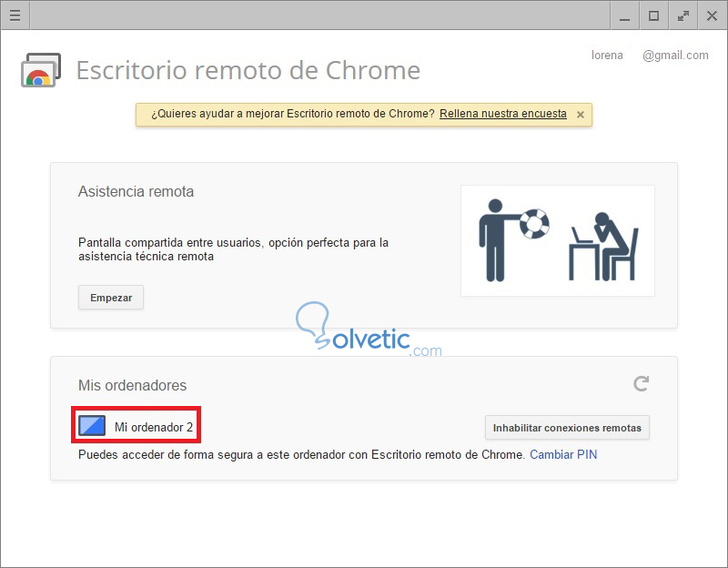Click the lorena @gmail.com account label
The height and width of the screenshot is (568, 728).
click(x=650, y=56)
